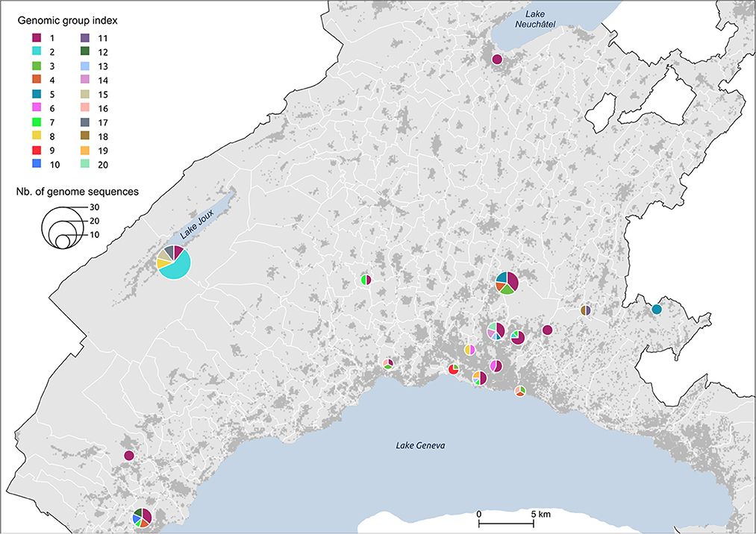Select the group 5 teal legend swatch
Screen dimensions: 756x534
coord(37,94)
